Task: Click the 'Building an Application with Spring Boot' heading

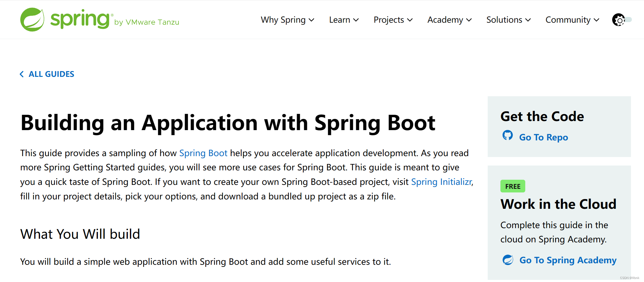Action: point(228,123)
